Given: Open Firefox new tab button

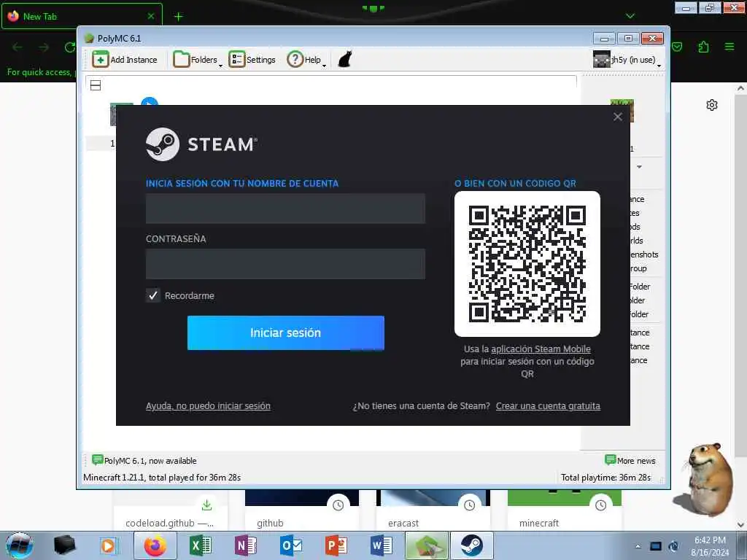Looking at the screenshot, I should tap(178, 17).
